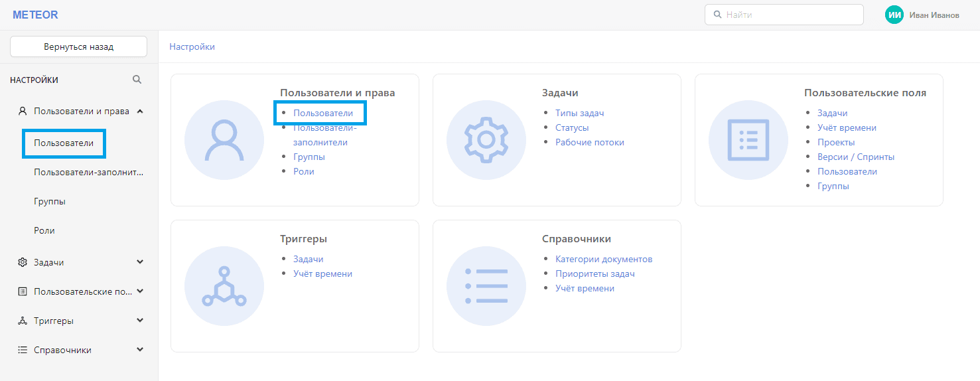Viewport: 980px width, 381px height.
Task: Collapse the Пользователи и права sidebar section
Action: click(x=140, y=112)
